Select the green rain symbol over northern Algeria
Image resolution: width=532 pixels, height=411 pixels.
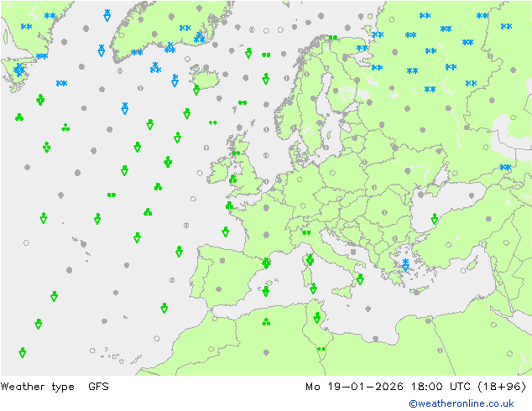[266, 322]
